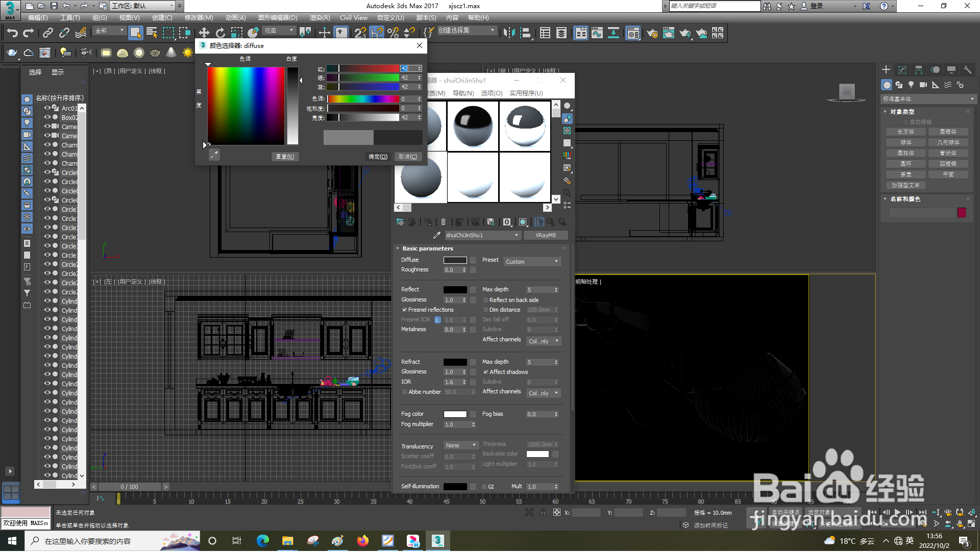Toggle visibility eye of Box02 row
Viewport: 980px width, 552px height.
(47, 117)
